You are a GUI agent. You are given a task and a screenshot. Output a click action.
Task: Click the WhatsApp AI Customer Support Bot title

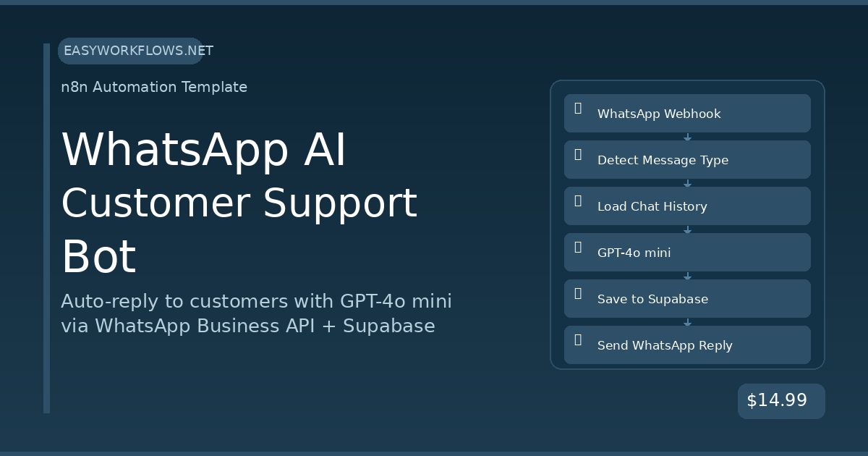click(x=239, y=203)
